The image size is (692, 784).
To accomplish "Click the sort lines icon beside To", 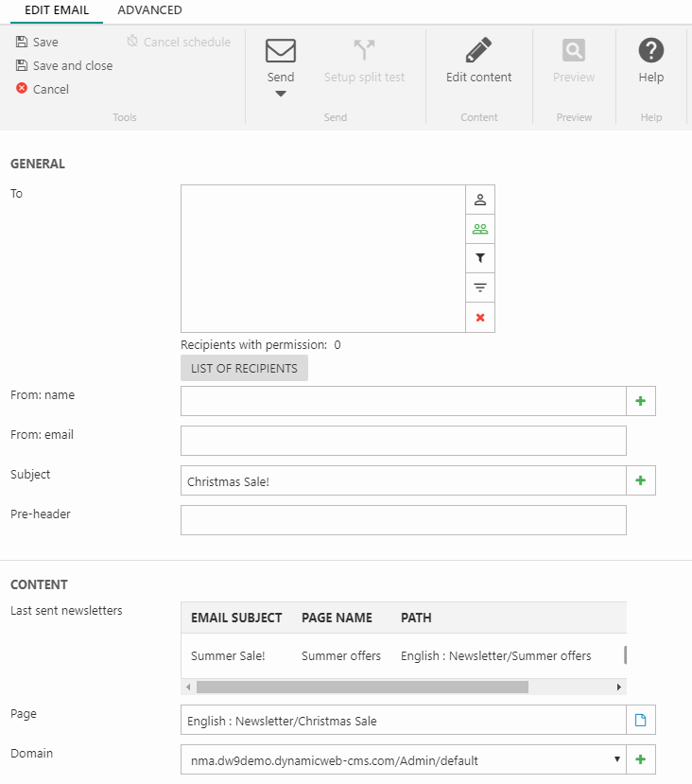I will [480, 287].
